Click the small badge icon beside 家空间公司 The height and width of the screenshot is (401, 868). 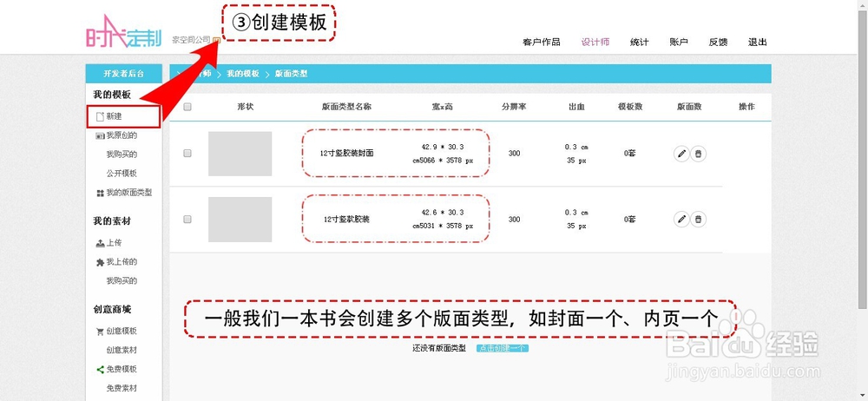(x=216, y=41)
